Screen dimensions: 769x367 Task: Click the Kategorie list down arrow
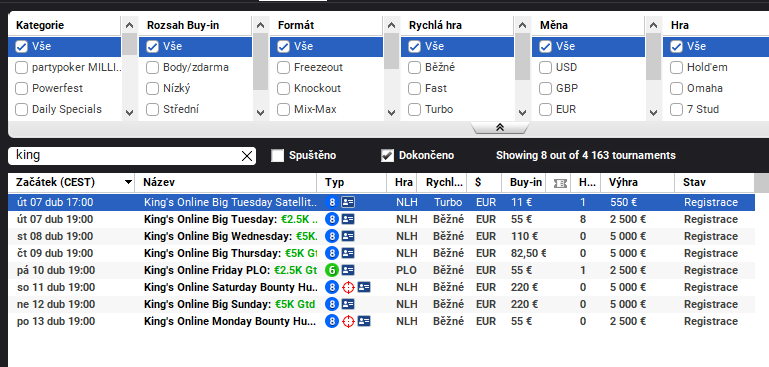click(x=129, y=113)
